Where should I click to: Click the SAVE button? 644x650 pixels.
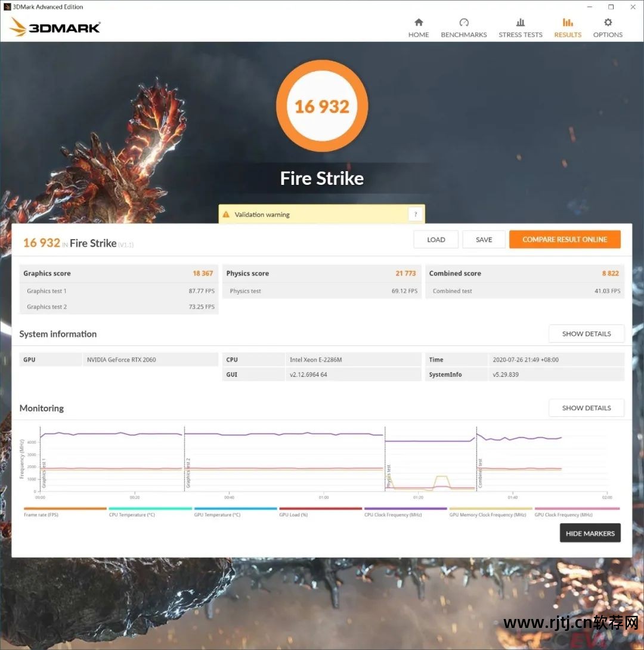[x=484, y=240]
